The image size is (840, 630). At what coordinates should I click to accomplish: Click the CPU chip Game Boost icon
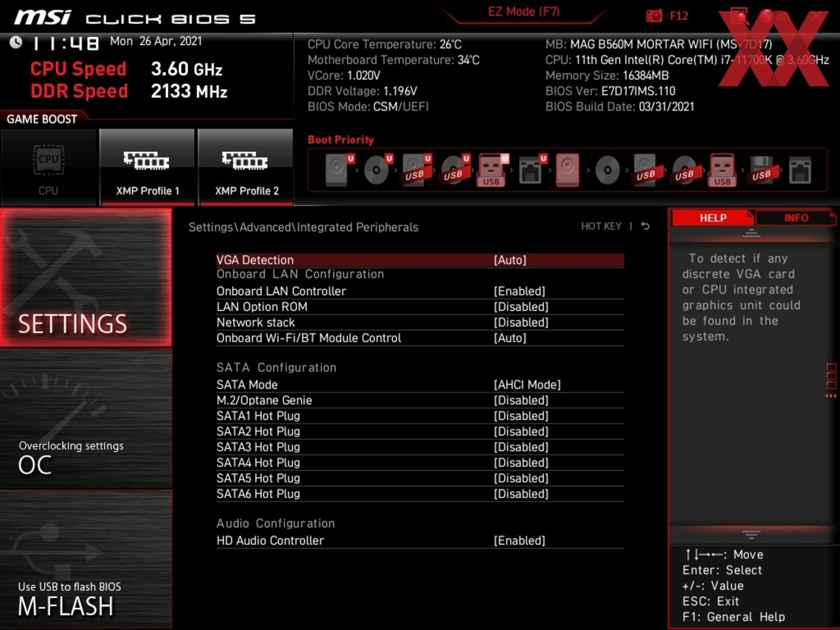[48, 160]
